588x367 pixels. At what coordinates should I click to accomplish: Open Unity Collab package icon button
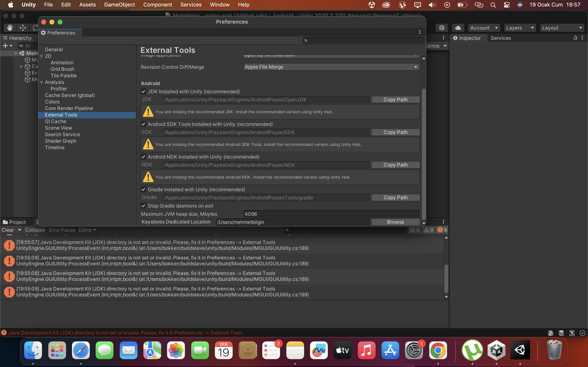click(442, 28)
